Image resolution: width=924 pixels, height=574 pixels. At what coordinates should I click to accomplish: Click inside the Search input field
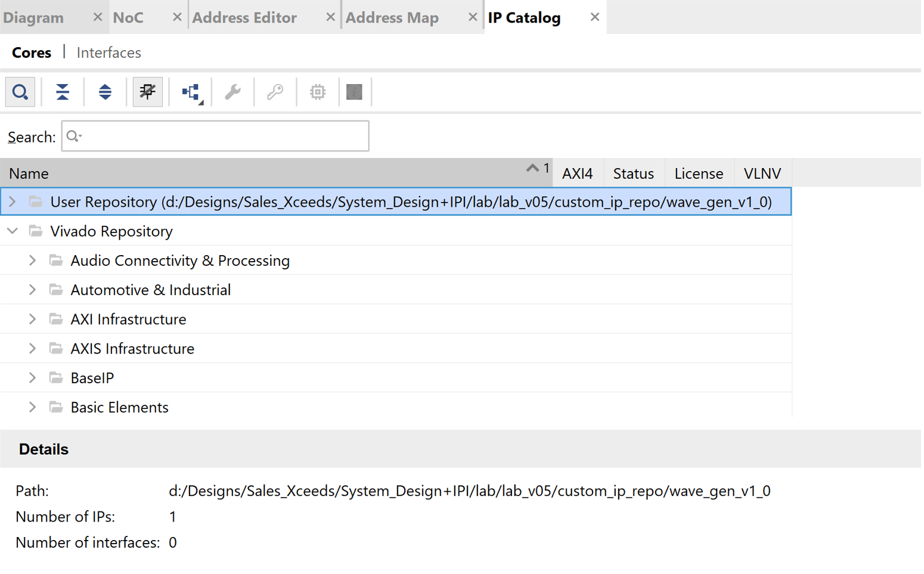pyautogui.click(x=221, y=136)
